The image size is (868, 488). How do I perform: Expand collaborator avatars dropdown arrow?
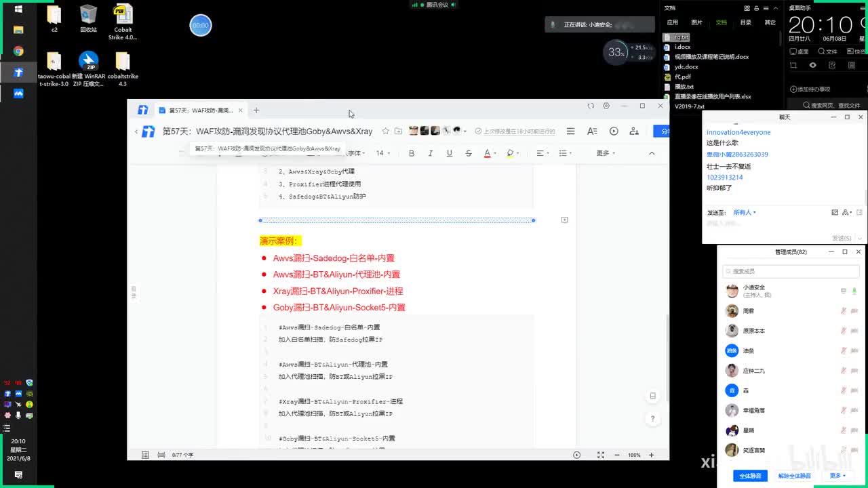pyautogui.click(x=465, y=131)
